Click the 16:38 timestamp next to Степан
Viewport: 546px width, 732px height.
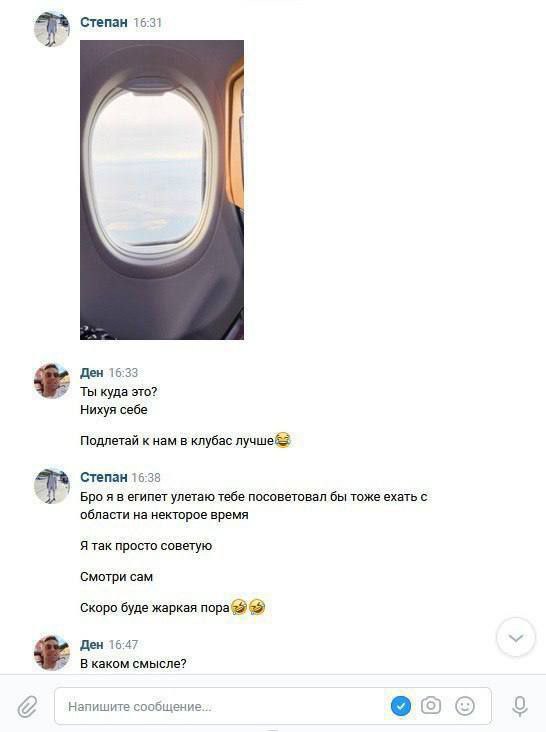click(146, 478)
